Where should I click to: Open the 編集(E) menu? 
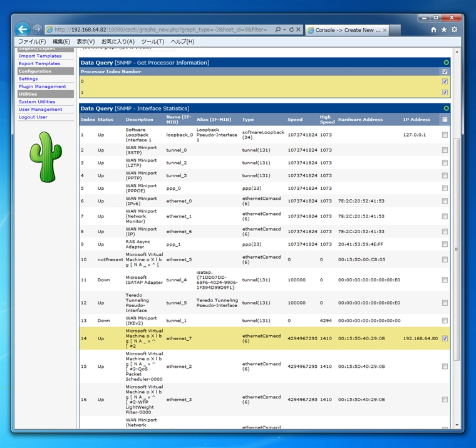pos(61,41)
